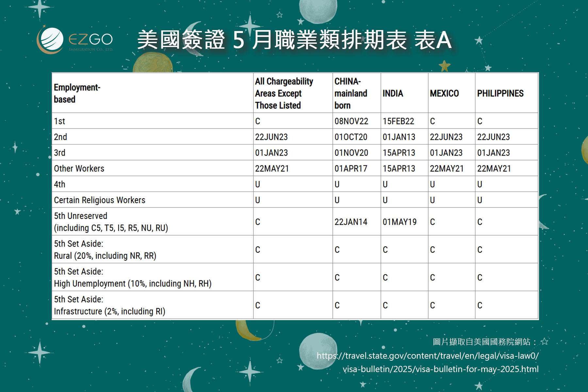
Task: Select the 01JAN13 cell for India
Action: 399,137
